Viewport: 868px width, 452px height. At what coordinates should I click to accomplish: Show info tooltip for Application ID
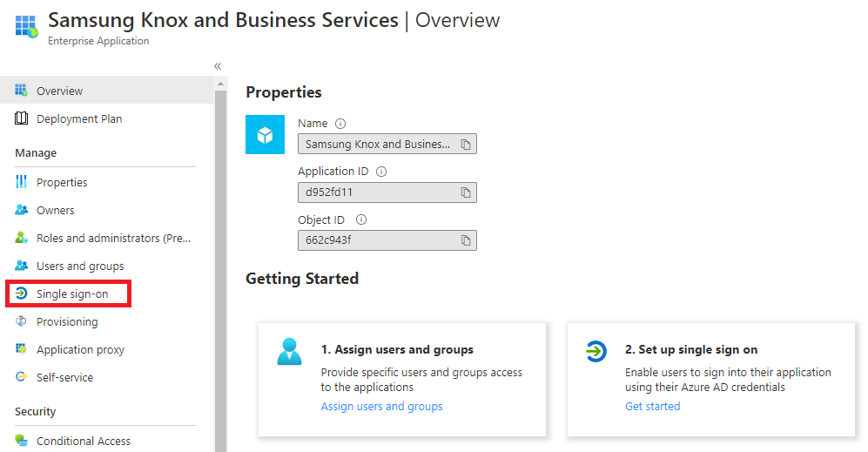click(381, 172)
